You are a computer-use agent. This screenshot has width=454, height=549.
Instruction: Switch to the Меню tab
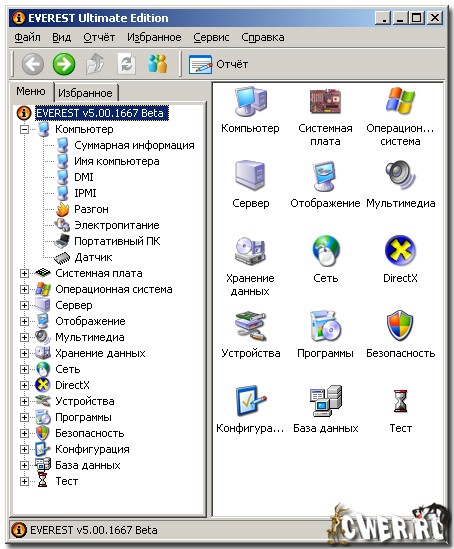pos(31,91)
